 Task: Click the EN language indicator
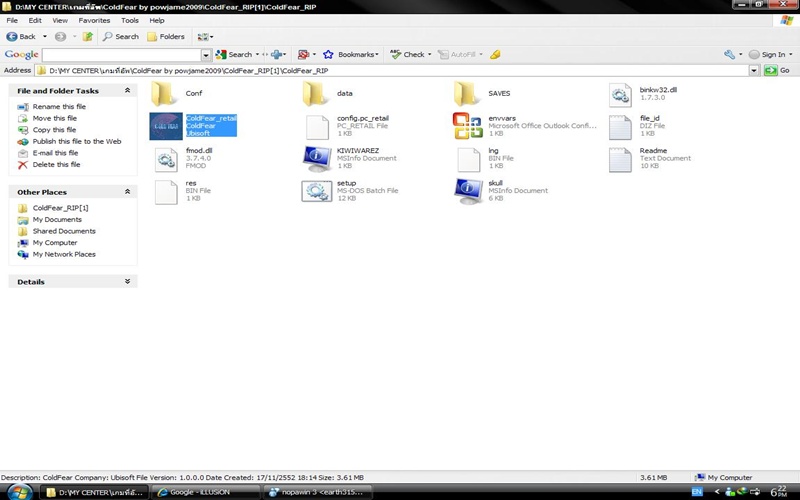697,492
